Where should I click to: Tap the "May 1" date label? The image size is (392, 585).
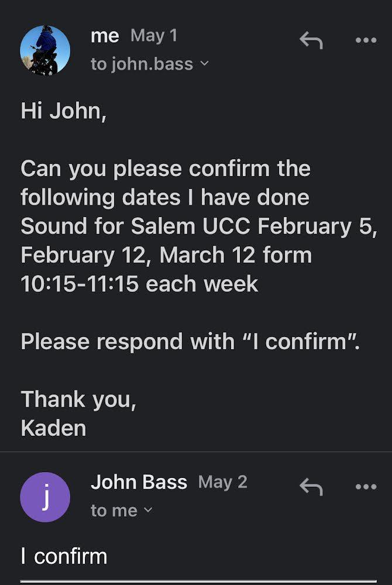[154, 36]
